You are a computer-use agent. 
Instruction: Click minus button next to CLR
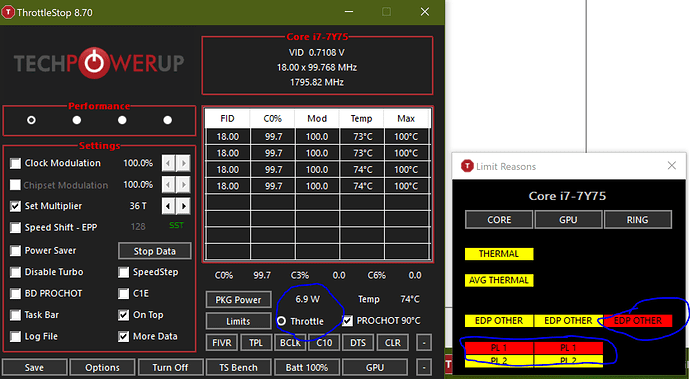click(424, 342)
